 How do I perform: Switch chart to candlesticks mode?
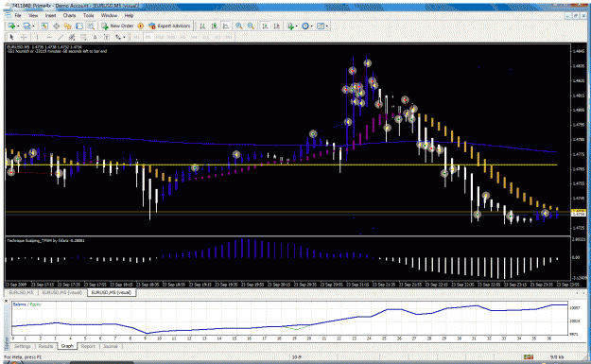coord(214,26)
